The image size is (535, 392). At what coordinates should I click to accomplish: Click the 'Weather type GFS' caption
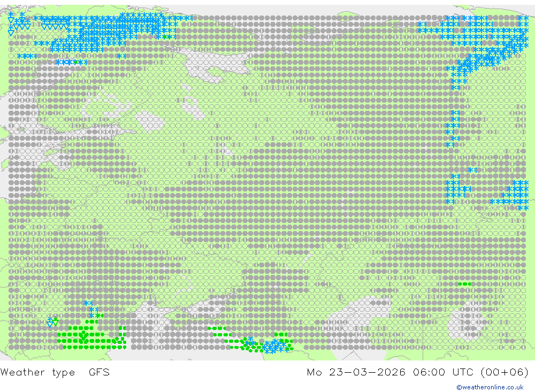[x=55, y=372]
